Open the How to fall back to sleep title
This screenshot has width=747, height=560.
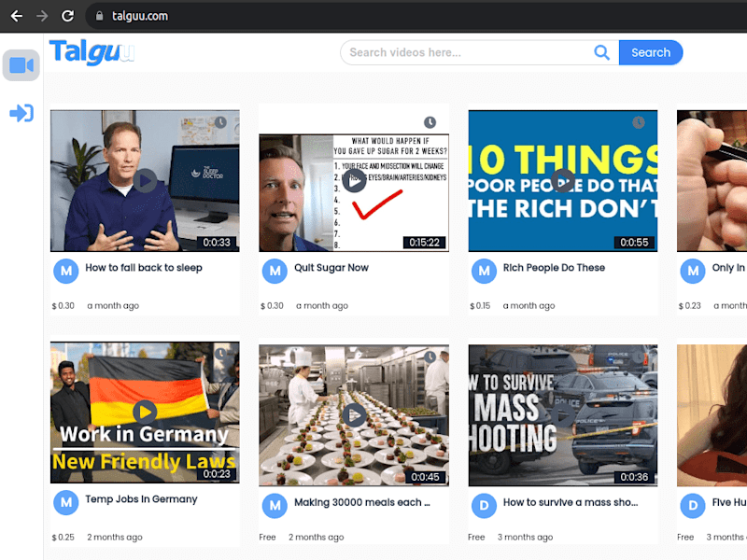tap(144, 268)
